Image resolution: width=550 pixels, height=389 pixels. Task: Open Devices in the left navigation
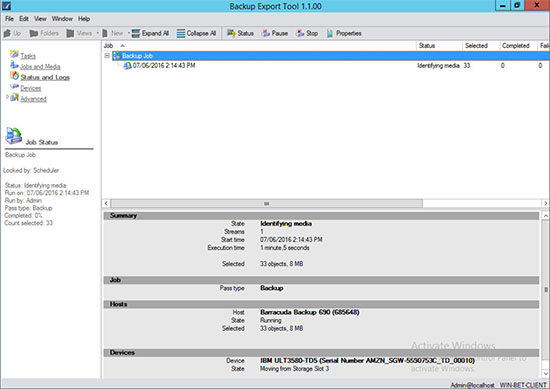pos(31,88)
